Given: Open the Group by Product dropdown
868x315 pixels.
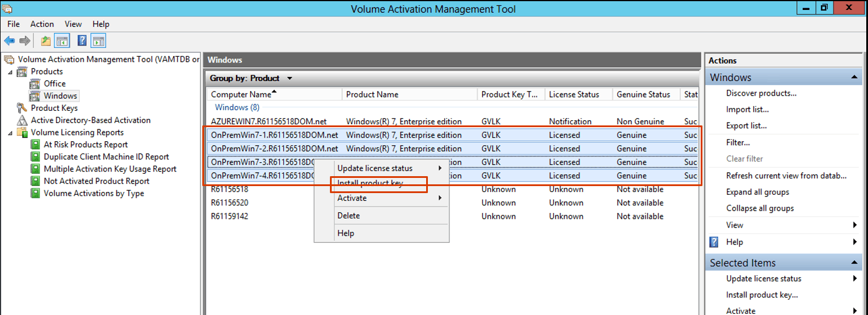Looking at the screenshot, I should click(290, 78).
